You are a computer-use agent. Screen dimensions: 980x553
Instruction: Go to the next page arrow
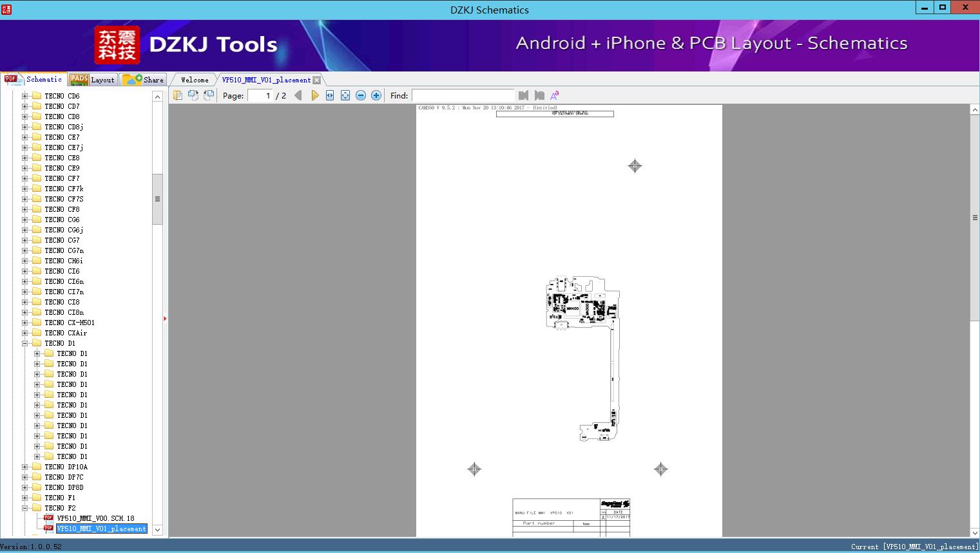coord(314,95)
